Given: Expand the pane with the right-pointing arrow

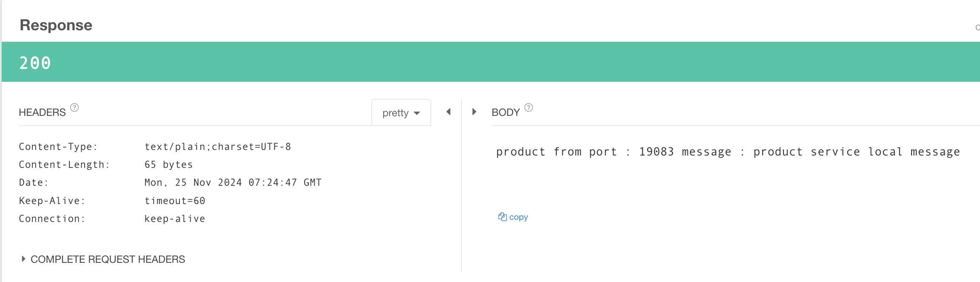Looking at the screenshot, I should (x=474, y=112).
